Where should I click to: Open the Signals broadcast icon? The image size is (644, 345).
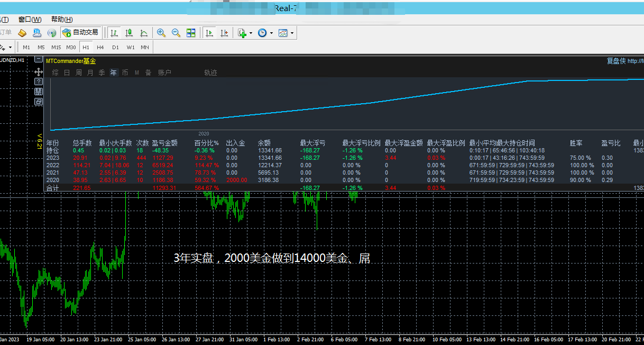point(52,33)
